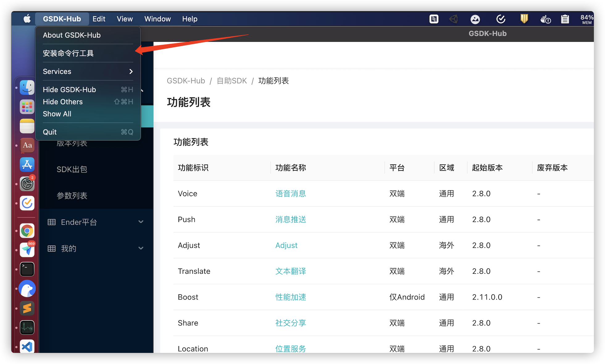The image size is (605, 364).
Task: Open the GSDK-Hub menu bar item
Action: (62, 19)
